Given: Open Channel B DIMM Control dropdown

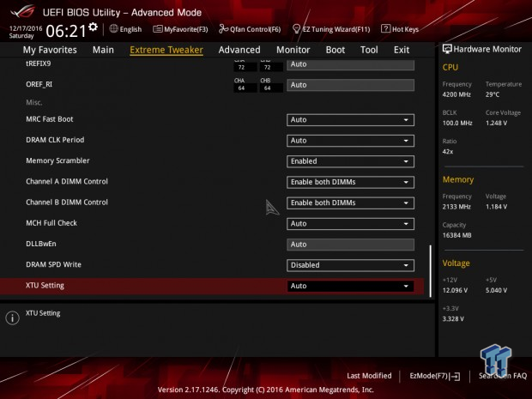Looking at the screenshot, I should pyautogui.click(x=350, y=203).
